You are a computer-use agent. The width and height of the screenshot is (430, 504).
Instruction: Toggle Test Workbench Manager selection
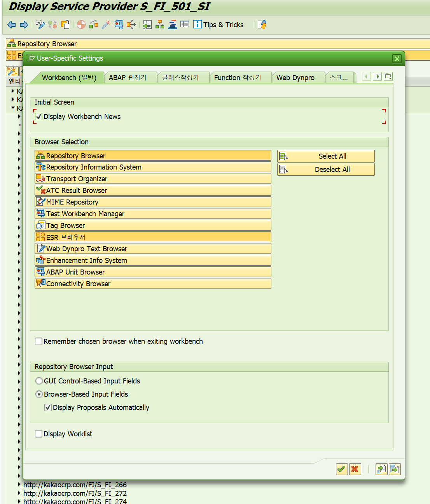click(153, 214)
